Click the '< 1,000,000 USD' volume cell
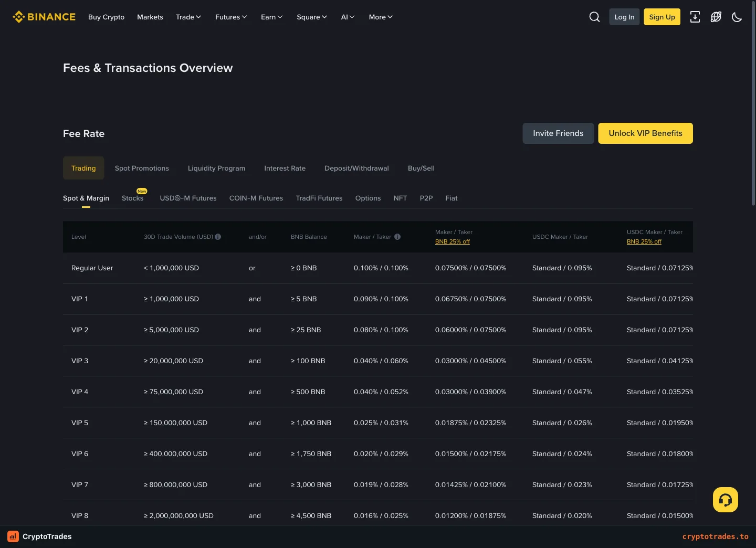Screen dimensions: 756x548 (x=171, y=268)
